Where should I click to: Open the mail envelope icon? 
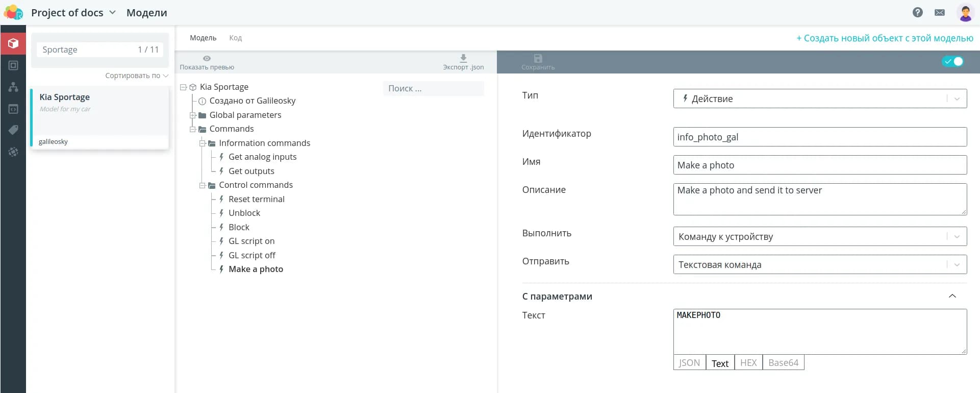point(939,12)
